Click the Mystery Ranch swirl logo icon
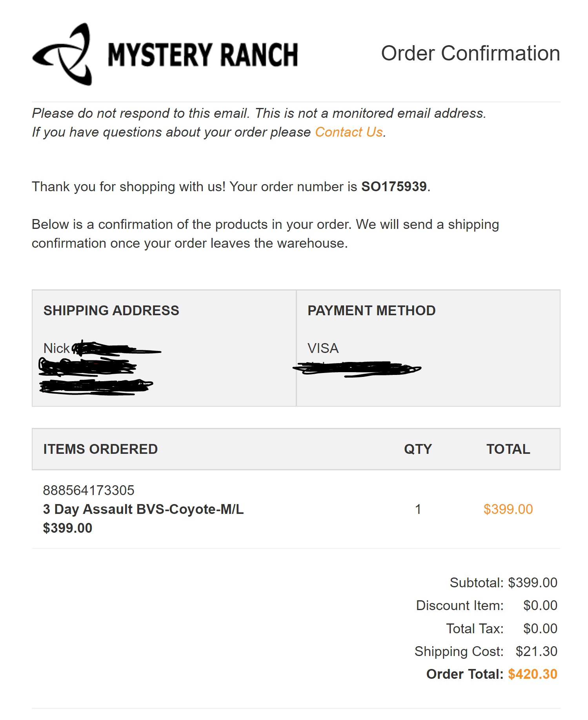The image size is (588, 720). (x=62, y=54)
